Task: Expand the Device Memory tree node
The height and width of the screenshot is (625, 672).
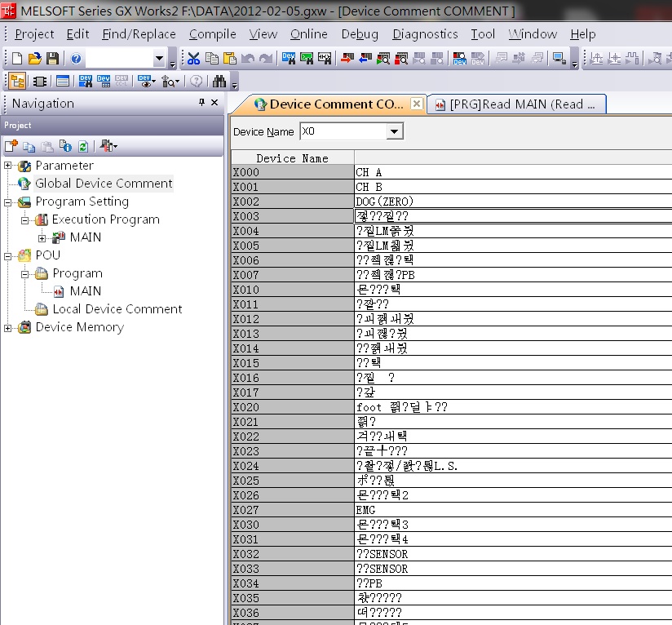Action: click(8, 327)
